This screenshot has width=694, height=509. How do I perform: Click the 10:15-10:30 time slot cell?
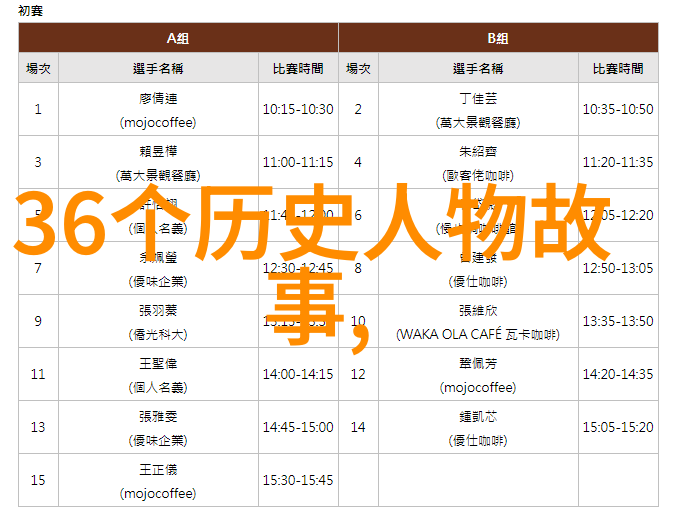tap(297, 109)
